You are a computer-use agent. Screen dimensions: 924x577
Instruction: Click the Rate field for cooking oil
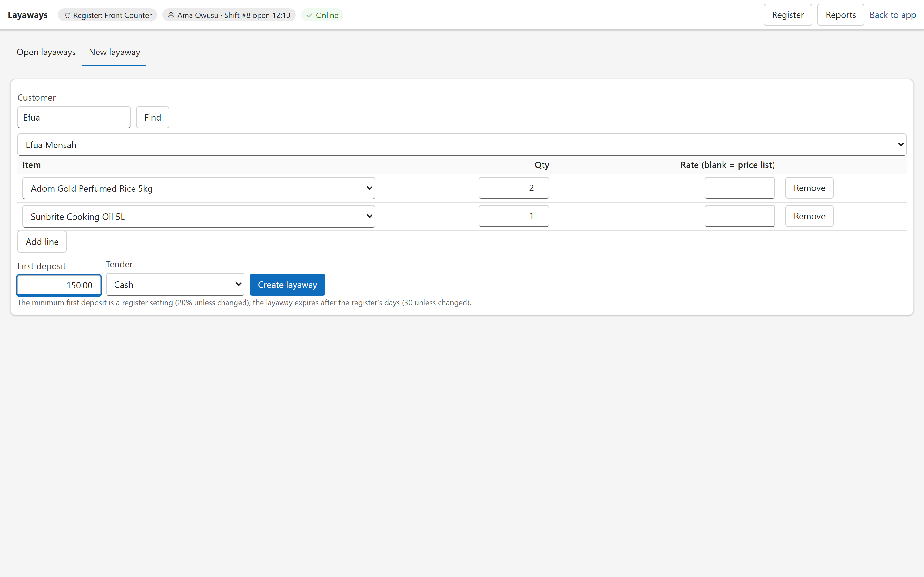[x=740, y=216]
